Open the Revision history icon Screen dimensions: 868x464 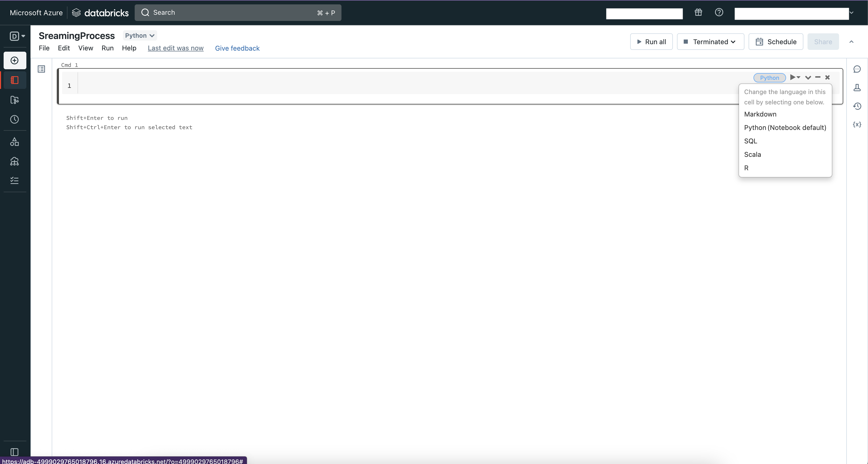(857, 106)
